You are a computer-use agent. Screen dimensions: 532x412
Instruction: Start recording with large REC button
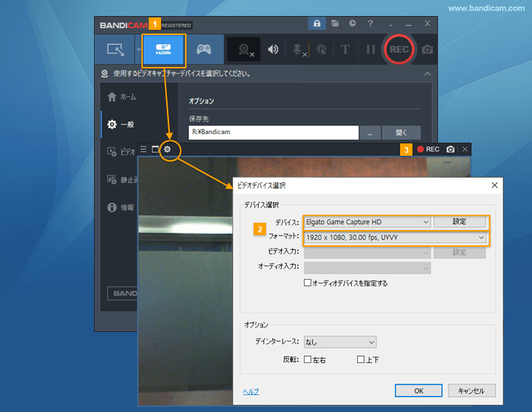(399, 49)
